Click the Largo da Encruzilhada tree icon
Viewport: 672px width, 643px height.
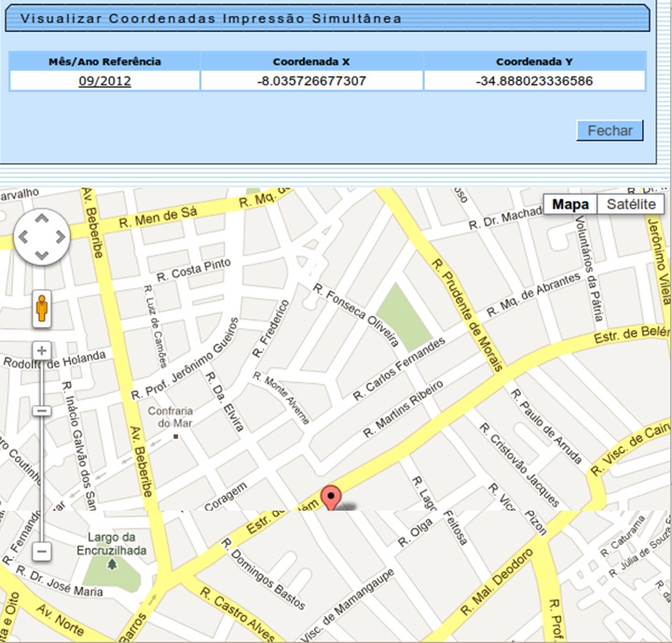coord(113,564)
